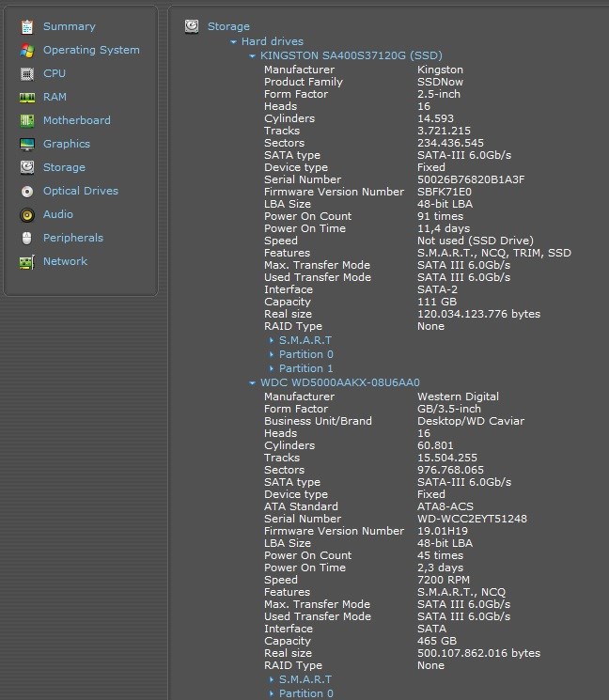Click WDC real size 500.107.862.016 bytes
The height and width of the screenshot is (700, 609).
coord(478,653)
